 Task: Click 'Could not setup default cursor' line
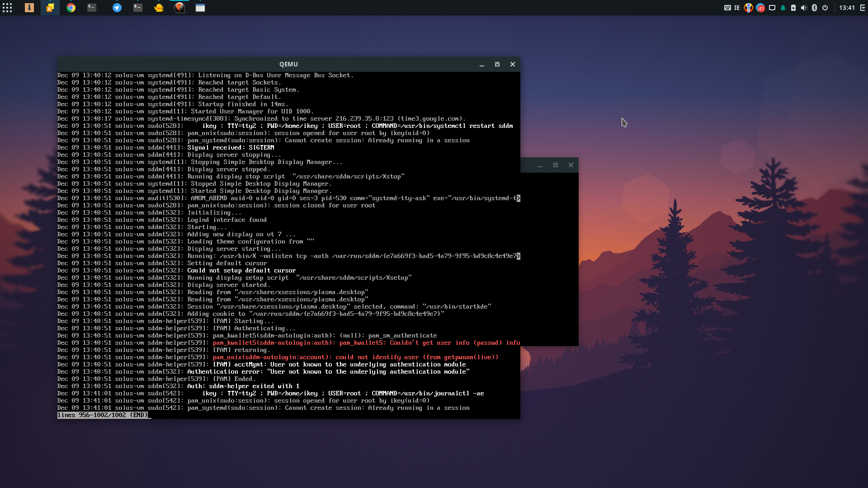[x=177, y=271]
